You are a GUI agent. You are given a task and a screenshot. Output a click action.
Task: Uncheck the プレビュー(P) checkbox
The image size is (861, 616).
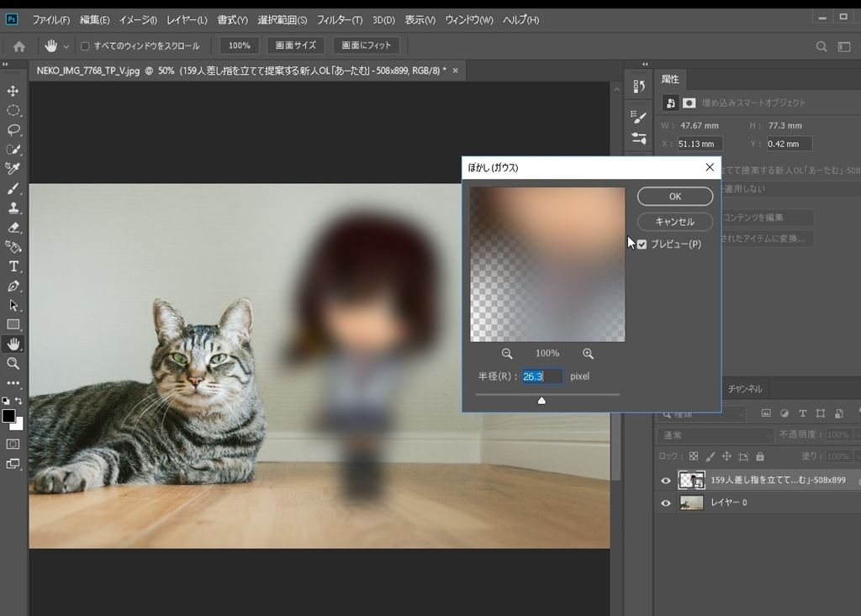[x=642, y=244]
